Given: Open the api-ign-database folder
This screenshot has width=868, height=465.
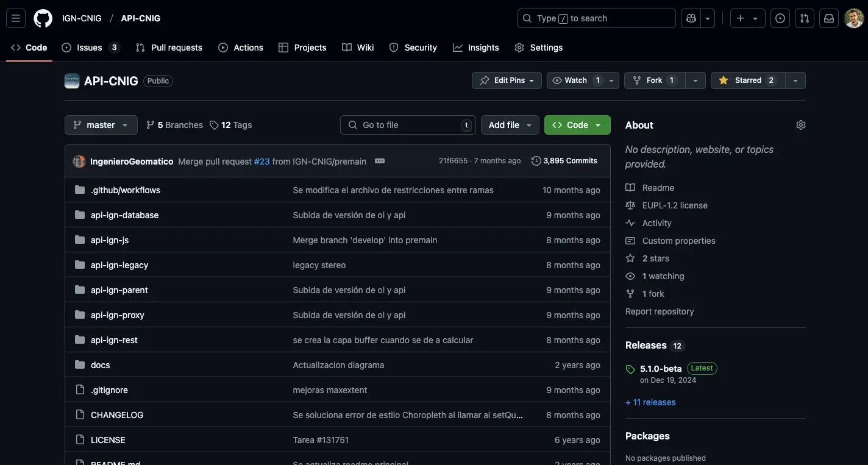Looking at the screenshot, I should click(x=124, y=215).
